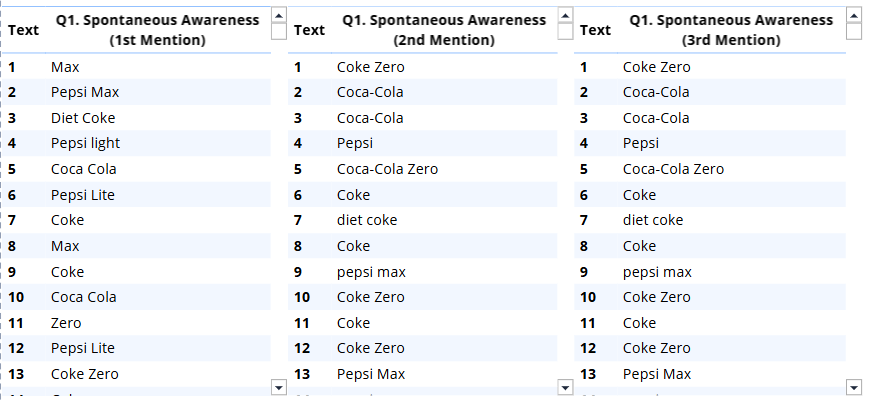
Task: Select 'Coca-Cola Zero' in the 2nd Mention table
Action: (x=387, y=169)
